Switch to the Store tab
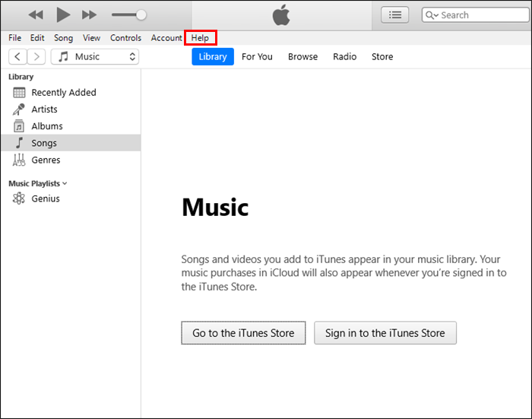 [x=382, y=57]
